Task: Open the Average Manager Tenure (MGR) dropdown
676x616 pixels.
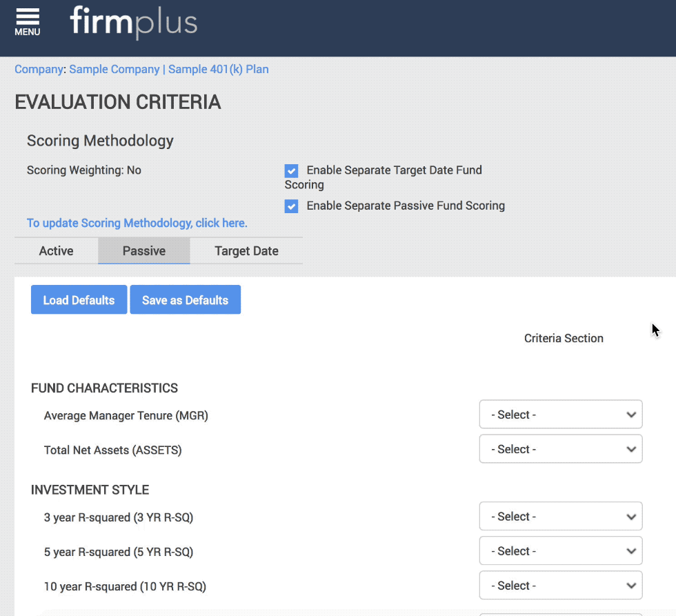Action: 560,415
